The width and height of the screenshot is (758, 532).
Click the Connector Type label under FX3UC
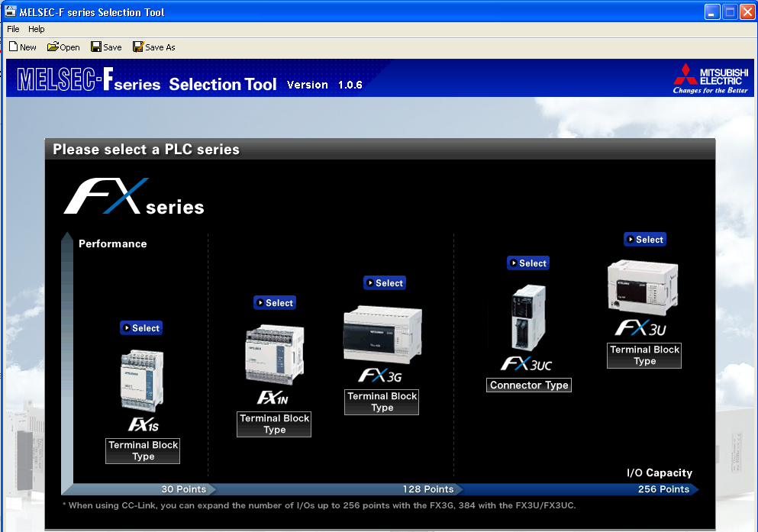[529, 385]
